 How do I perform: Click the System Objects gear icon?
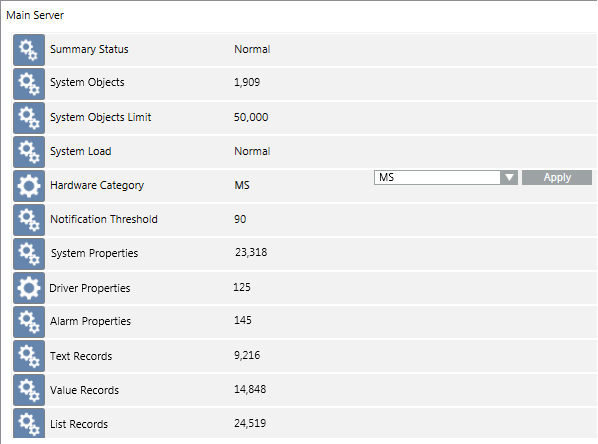pos(29,84)
